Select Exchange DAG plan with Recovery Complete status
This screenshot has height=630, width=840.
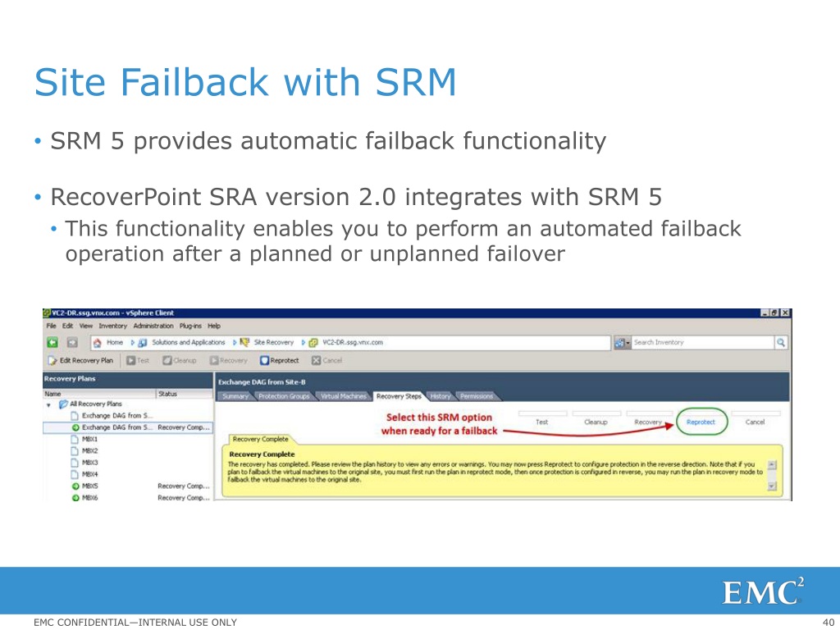pyautogui.click(x=127, y=427)
